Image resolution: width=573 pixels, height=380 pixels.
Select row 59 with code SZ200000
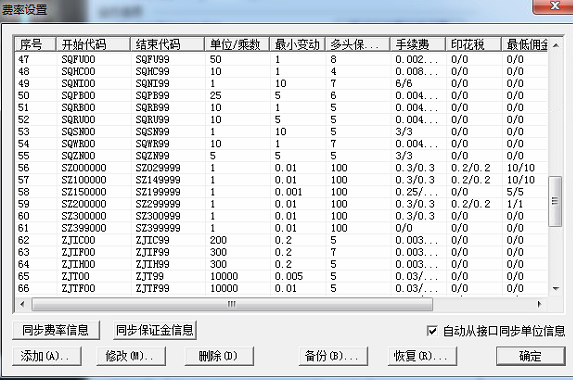[281, 204]
